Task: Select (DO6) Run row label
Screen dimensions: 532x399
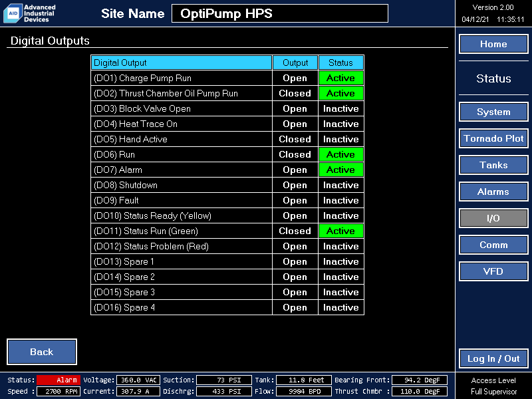Action: 114,155
